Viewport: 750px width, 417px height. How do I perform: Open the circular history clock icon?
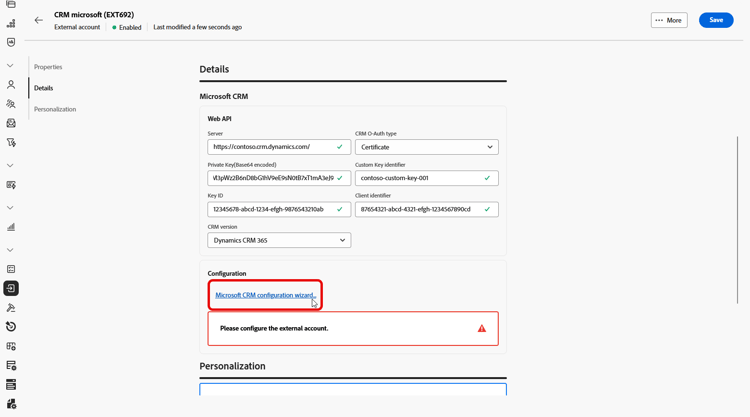(11, 327)
